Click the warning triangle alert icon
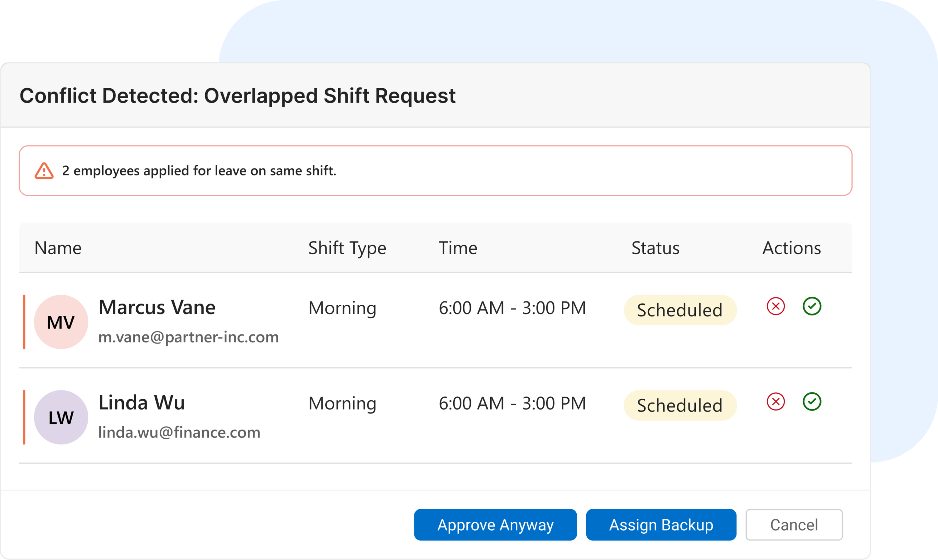 point(44,171)
